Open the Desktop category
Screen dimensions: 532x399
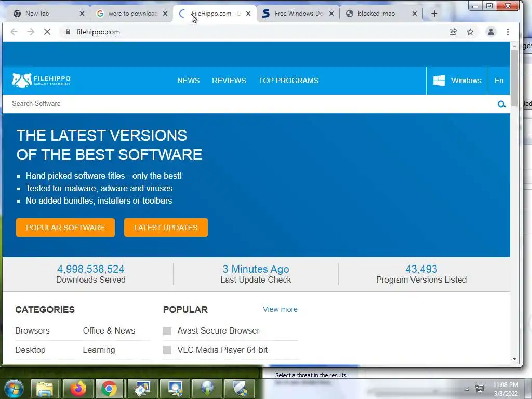(x=30, y=350)
